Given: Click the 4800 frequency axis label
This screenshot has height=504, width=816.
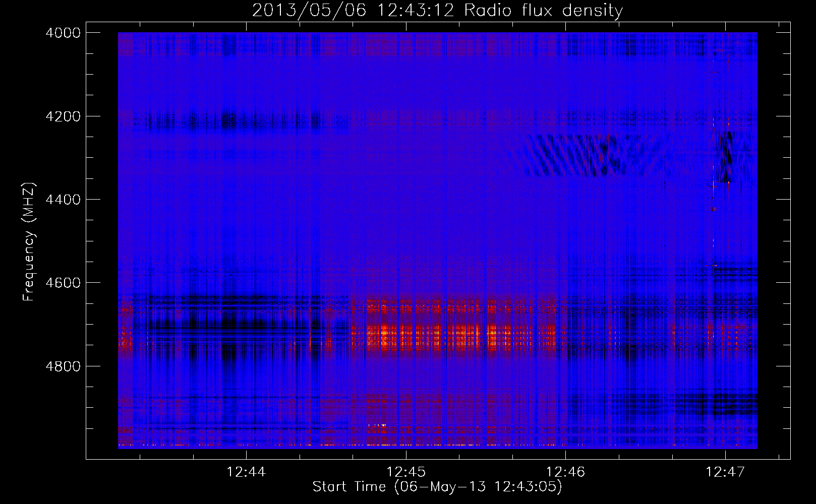Looking at the screenshot, I should (x=63, y=366).
